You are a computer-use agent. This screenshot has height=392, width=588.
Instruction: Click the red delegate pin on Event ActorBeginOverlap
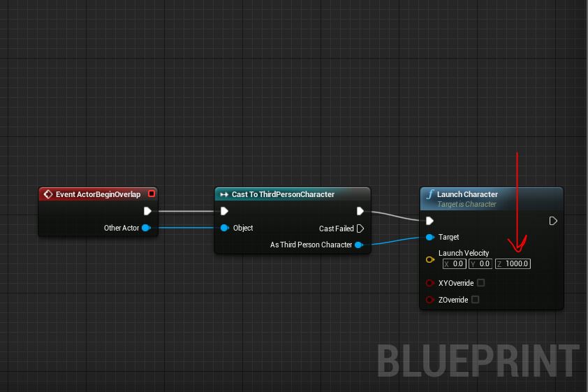click(152, 194)
